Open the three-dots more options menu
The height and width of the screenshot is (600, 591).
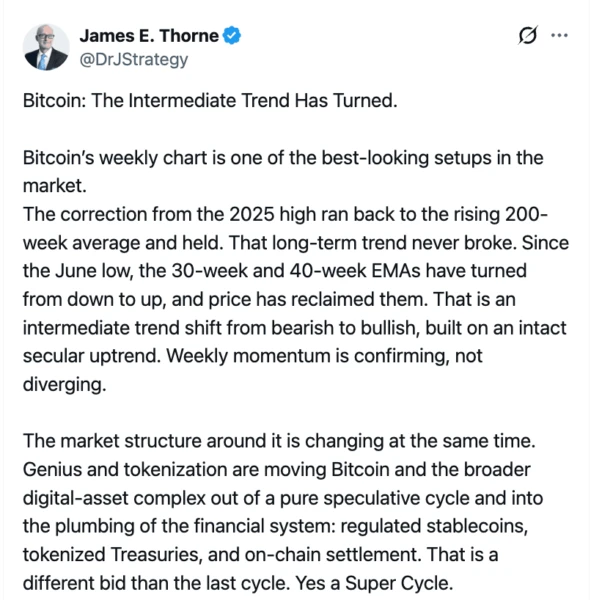coord(559,35)
